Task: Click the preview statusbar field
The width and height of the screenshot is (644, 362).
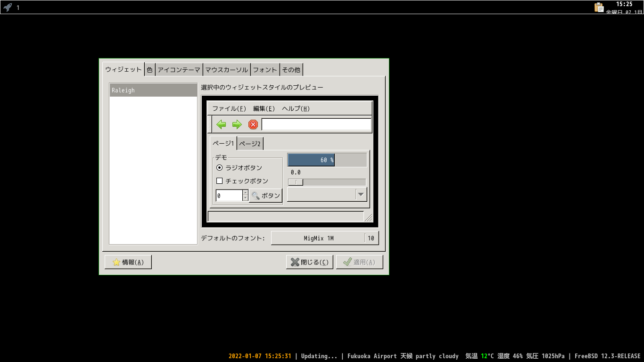Action: pyautogui.click(x=286, y=216)
